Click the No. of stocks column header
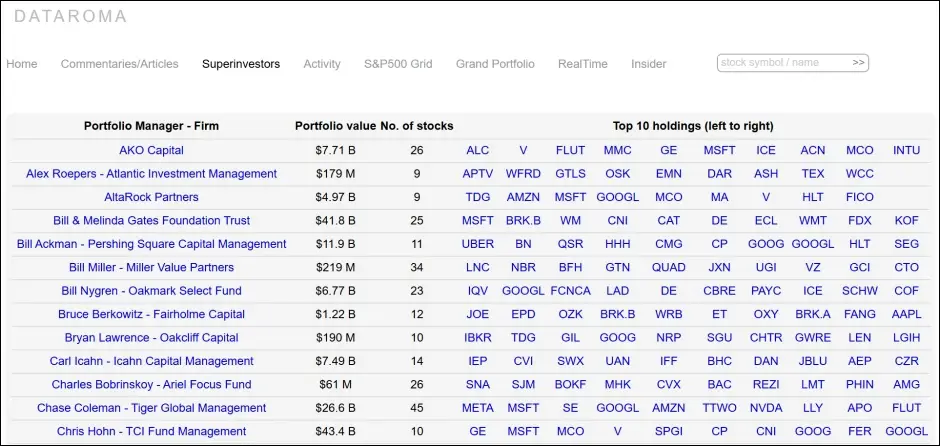This screenshot has width=940, height=446. 417,126
